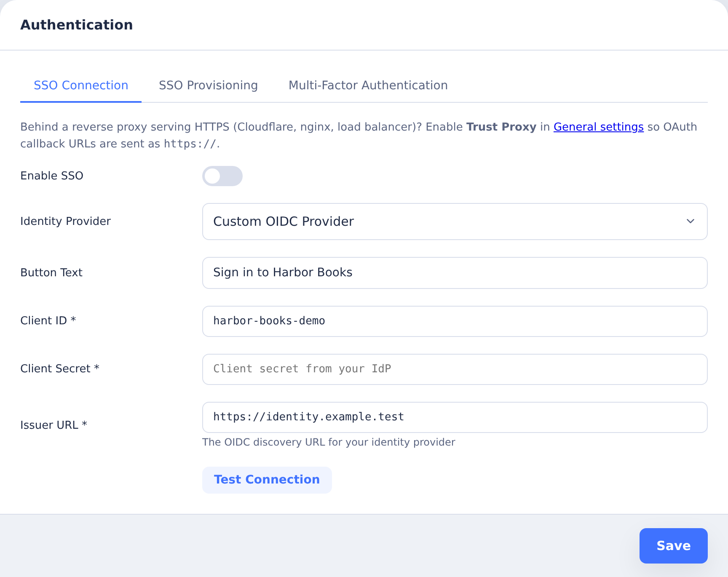Follow the General settings link
This screenshot has height=577, width=728.
598,127
